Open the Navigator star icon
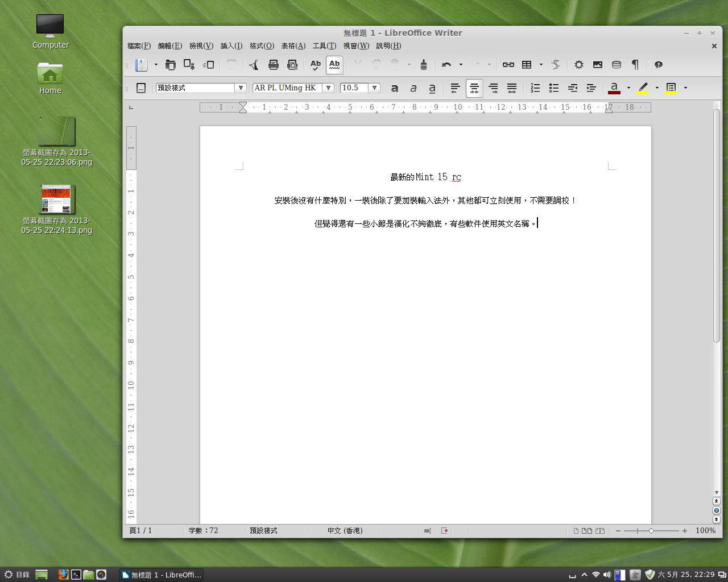This screenshot has width=728, height=582. click(578, 65)
